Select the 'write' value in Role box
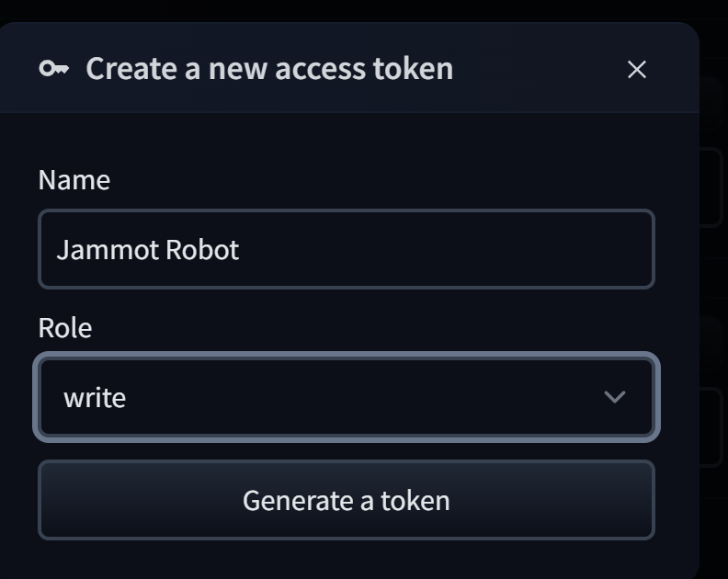The width and height of the screenshot is (728, 579). tap(94, 398)
